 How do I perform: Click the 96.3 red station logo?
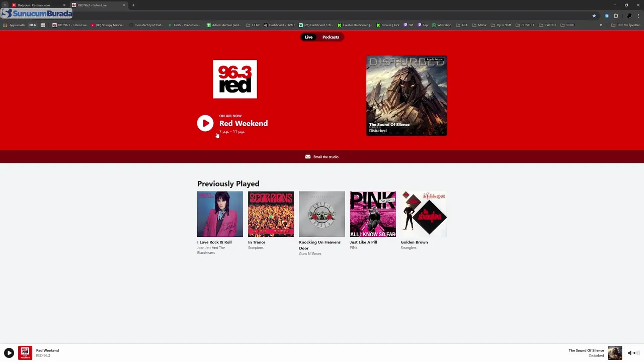point(235,79)
